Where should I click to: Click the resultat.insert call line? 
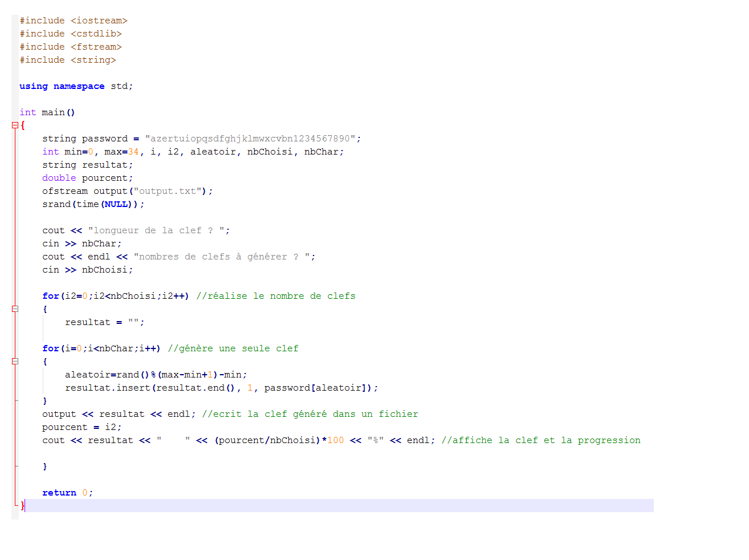[x=221, y=388]
